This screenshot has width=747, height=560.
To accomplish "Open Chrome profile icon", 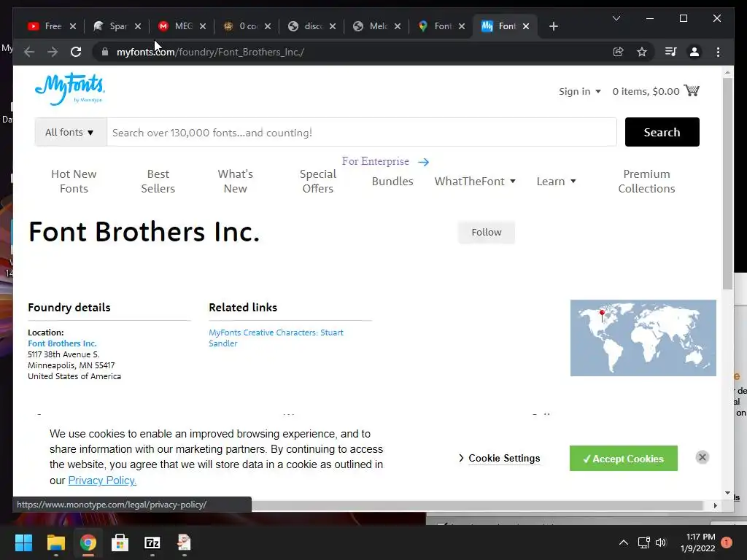I will [x=694, y=52].
